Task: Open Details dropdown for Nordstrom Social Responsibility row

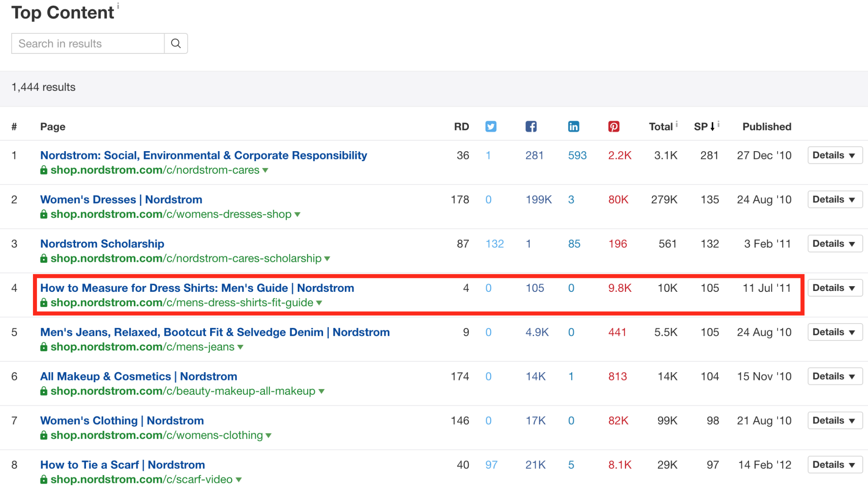Action: [x=835, y=155]
